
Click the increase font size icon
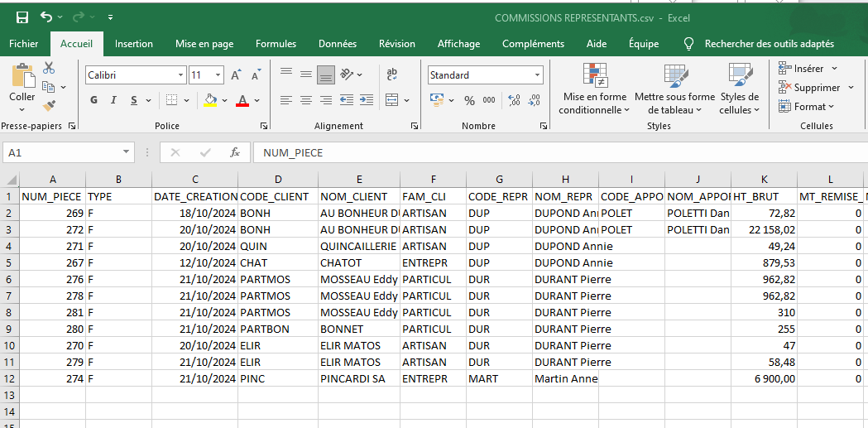tap(236, 75)
